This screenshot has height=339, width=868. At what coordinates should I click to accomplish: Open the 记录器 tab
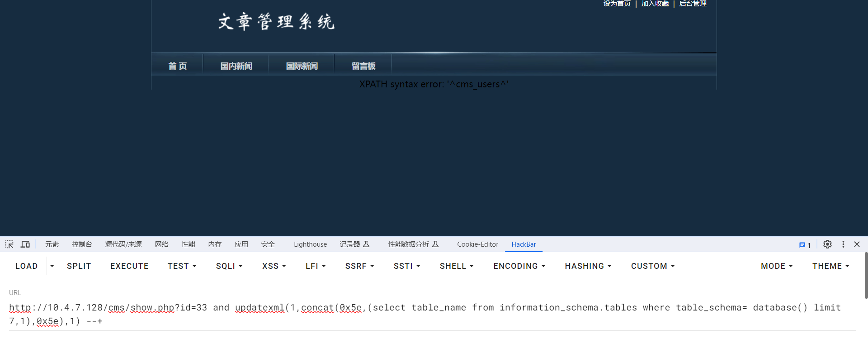355,244
